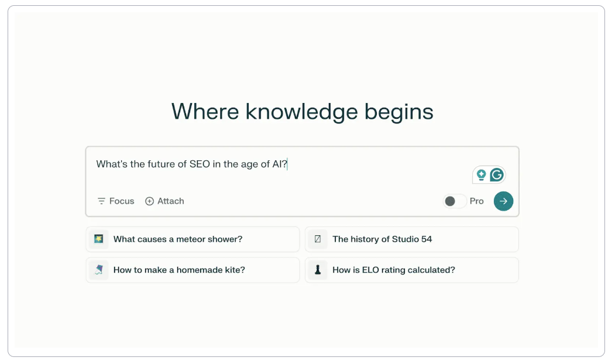Click the Studio 54 disco icon
Screen dimensions: 615x364
(317, 239)
